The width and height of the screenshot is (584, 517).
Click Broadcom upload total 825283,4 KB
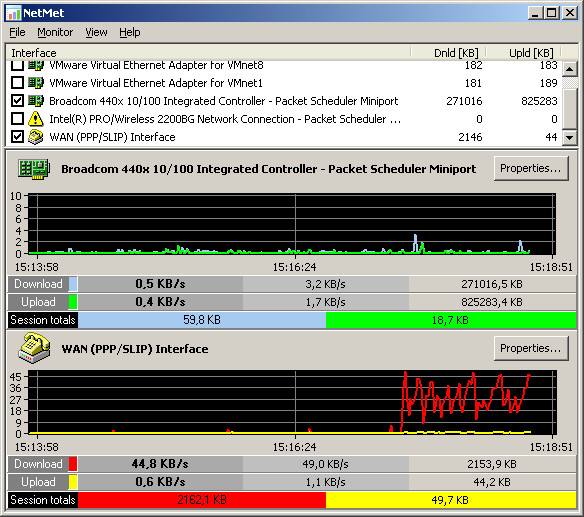pos(492,302)
